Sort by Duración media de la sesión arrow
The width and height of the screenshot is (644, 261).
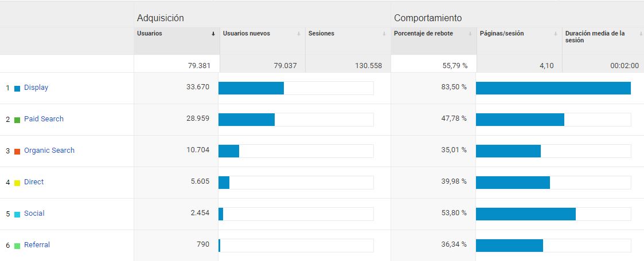(x=641, y=34)
